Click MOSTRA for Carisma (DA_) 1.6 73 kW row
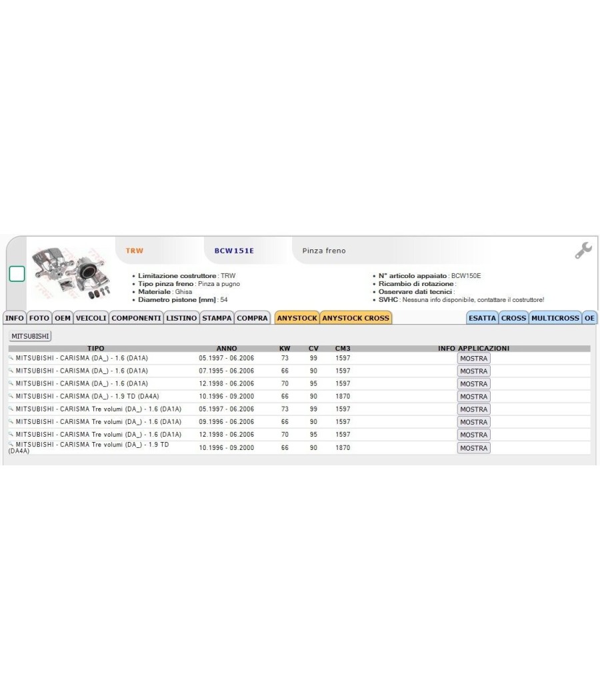 pos(473,359)
